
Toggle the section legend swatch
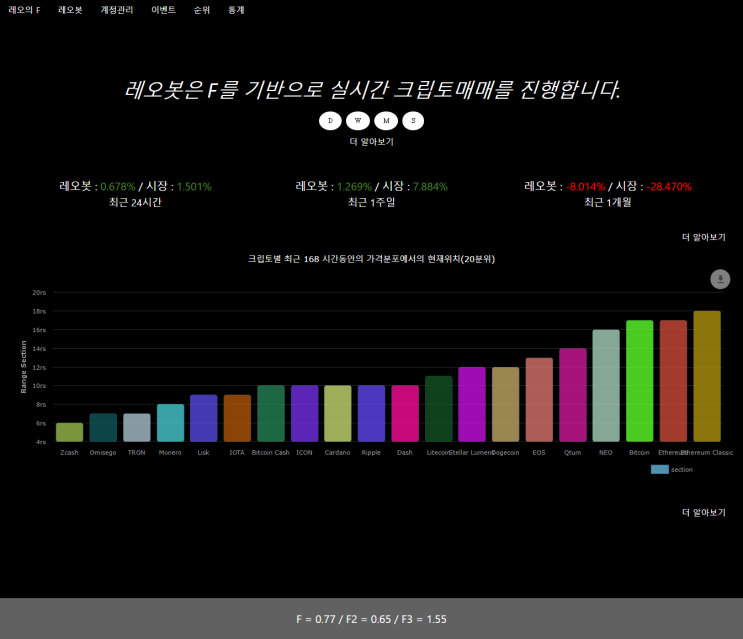[660, 469]
